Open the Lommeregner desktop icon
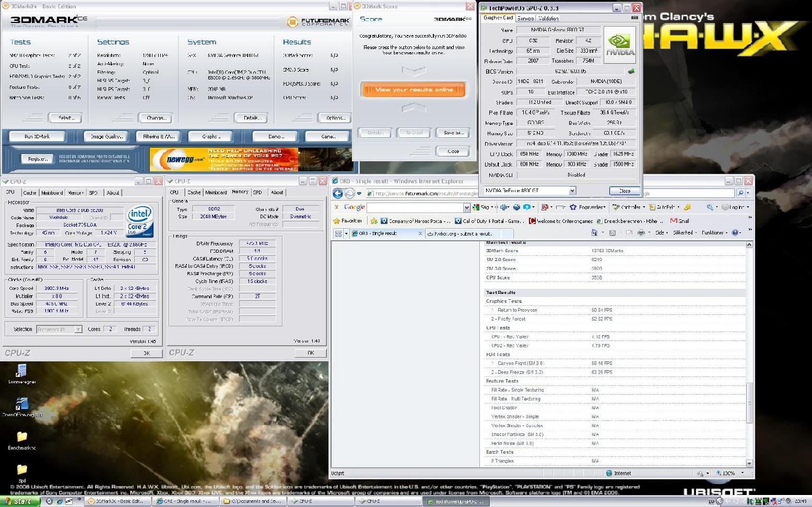This screenshot has width=812, height=507. coord(21,374)
